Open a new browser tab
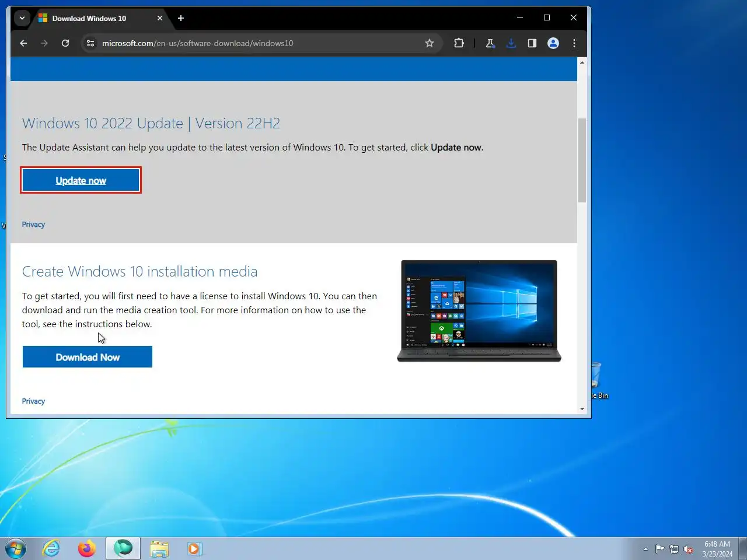 pyautogui.click(x=181, y=18)
